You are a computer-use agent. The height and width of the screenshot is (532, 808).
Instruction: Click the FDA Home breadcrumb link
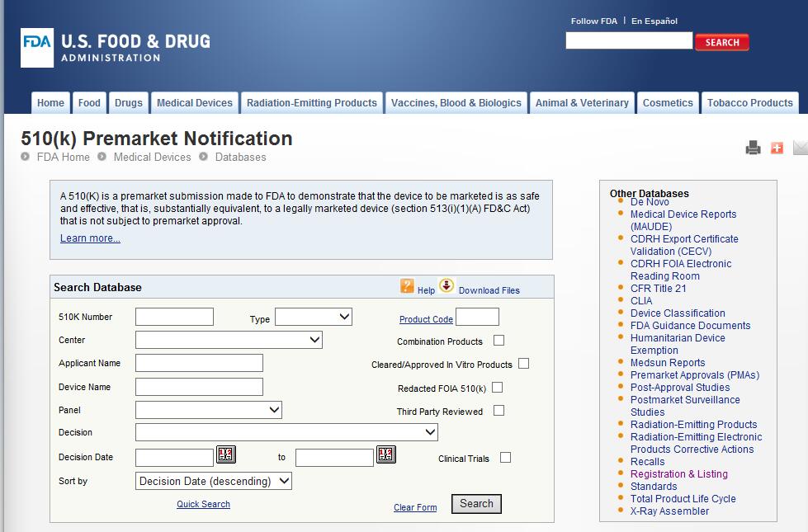(x=64, y=157)
